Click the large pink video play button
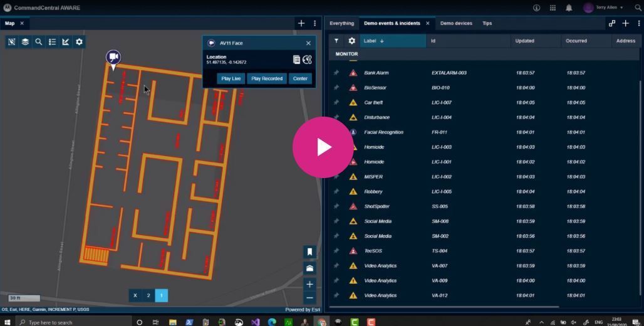Image resolution: width=644 pixels, height=326 pixels. coord(323,147)
